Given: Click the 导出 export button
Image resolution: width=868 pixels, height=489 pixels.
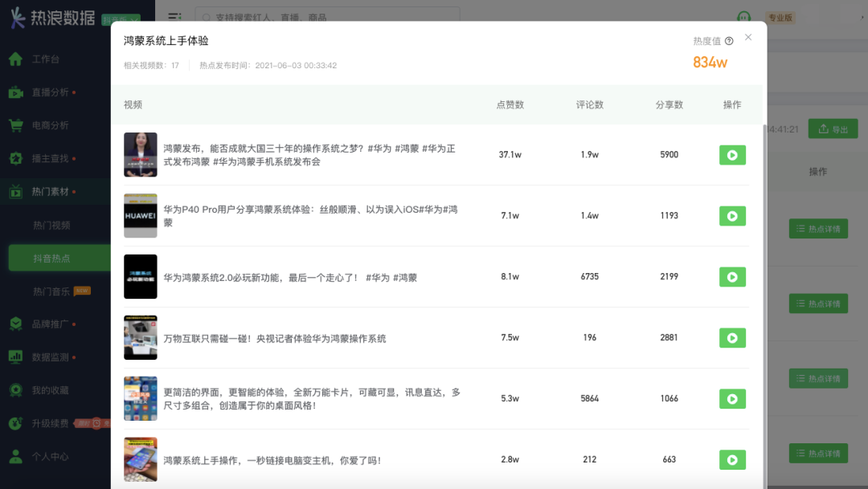Looking at the screenshot, I should (833, 129).
